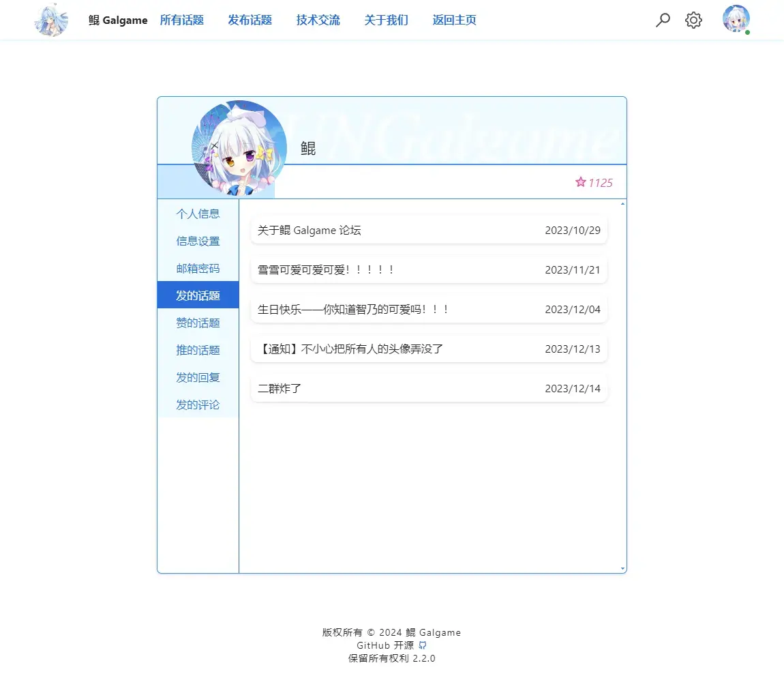Viewport: 784px width, 676px height.
Task: Click the user avatar in top right
Action: click(736, 19)
